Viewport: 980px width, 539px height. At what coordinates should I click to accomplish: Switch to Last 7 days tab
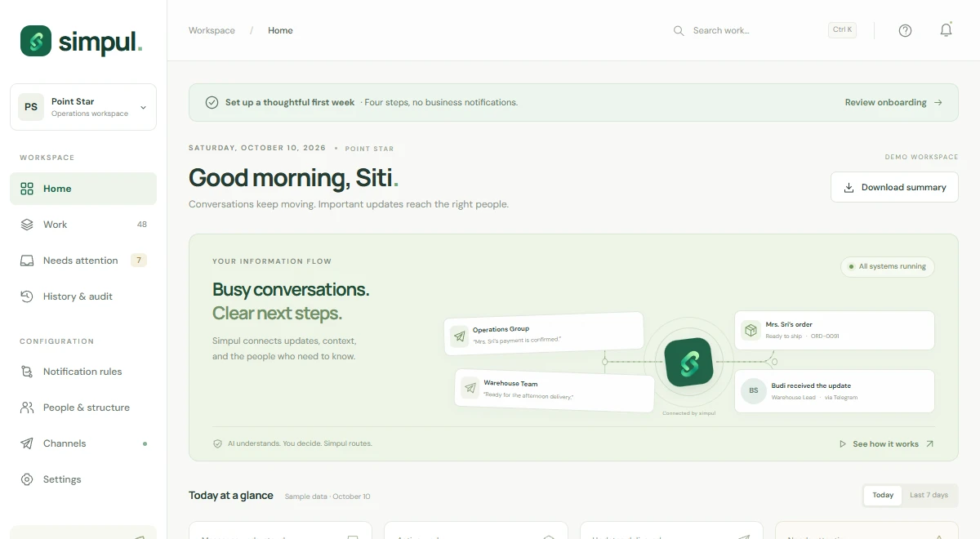929,495
